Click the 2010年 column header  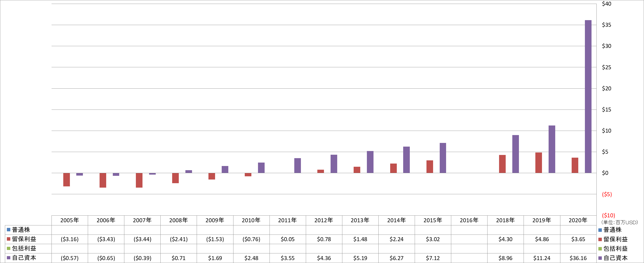pos(251,220)
